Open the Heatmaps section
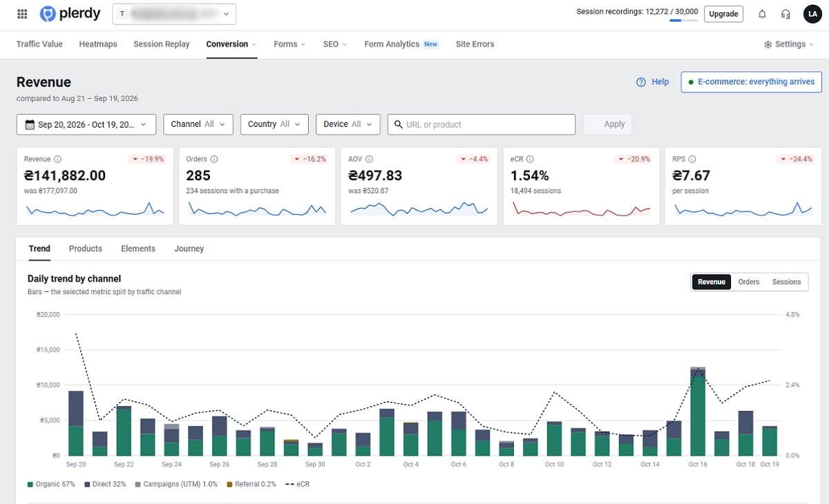Screen dimensions: 829x504 (98, 44)
